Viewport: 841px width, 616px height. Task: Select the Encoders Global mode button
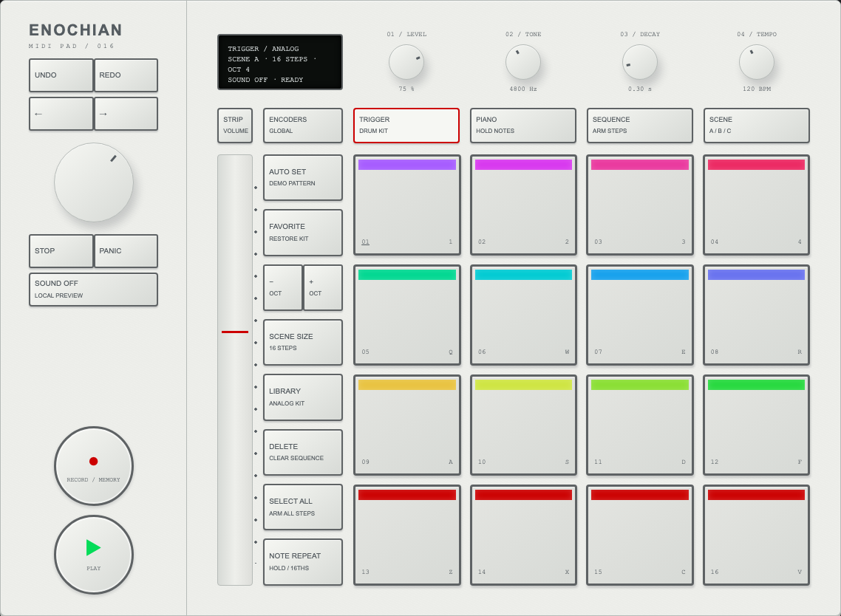coord(303,126)
